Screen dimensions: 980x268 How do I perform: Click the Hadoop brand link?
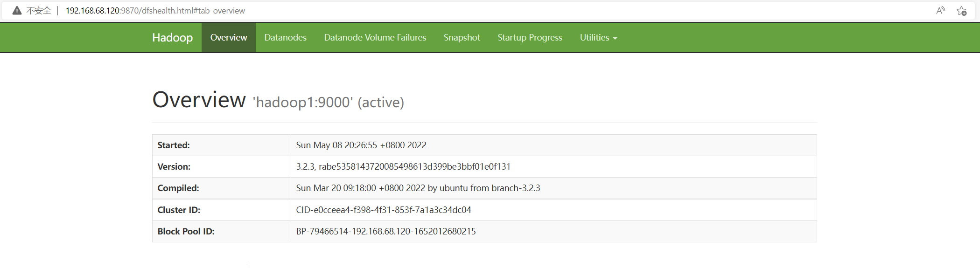point(172,38)
